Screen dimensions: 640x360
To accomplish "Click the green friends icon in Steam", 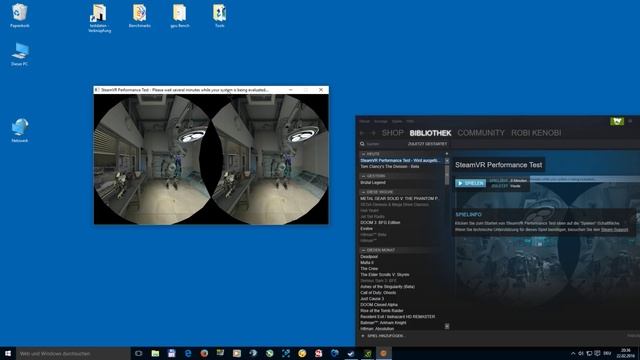I will 617,121.
